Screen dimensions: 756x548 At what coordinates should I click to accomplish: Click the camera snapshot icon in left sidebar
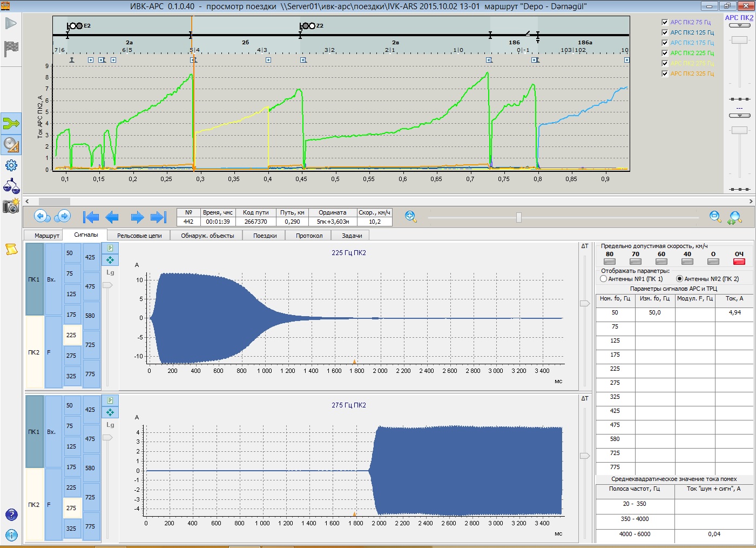pyautogui.click(x=11, y=206)
